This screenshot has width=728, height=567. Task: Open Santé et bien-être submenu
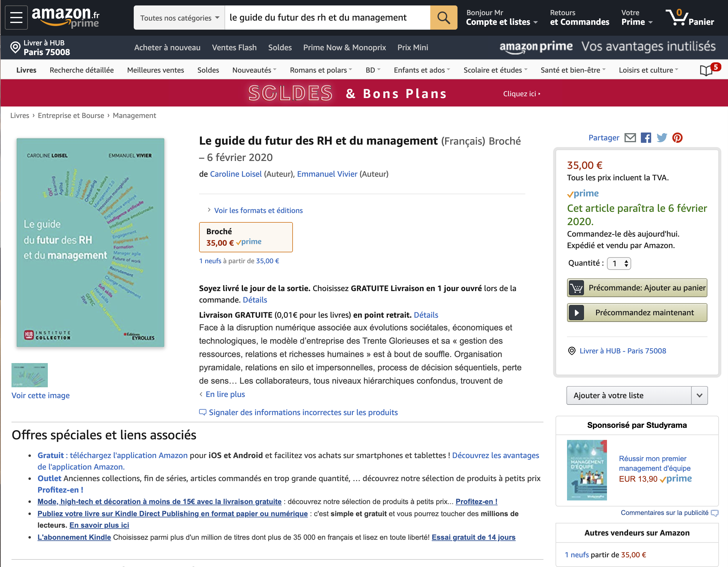pyautogui.click(x=573, y=70)
